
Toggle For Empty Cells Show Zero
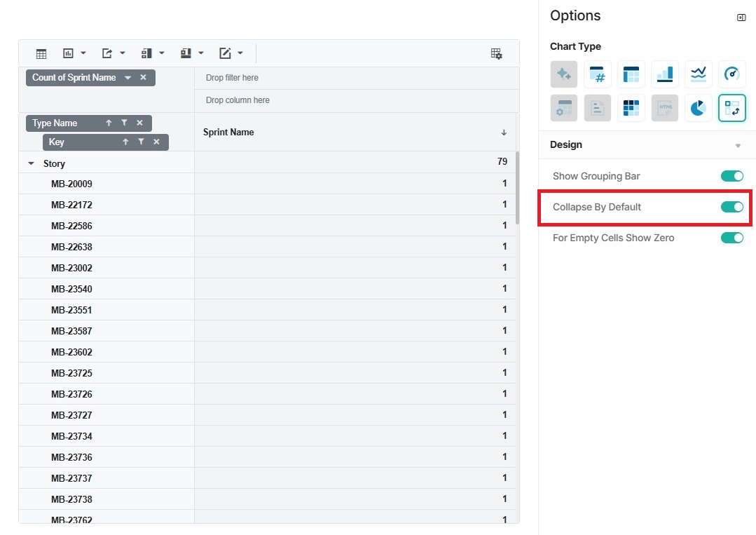(x=731, y=238)
